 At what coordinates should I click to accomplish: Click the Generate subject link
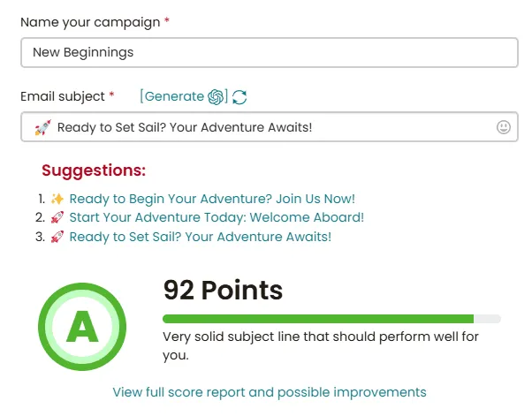tap(173, 96)
